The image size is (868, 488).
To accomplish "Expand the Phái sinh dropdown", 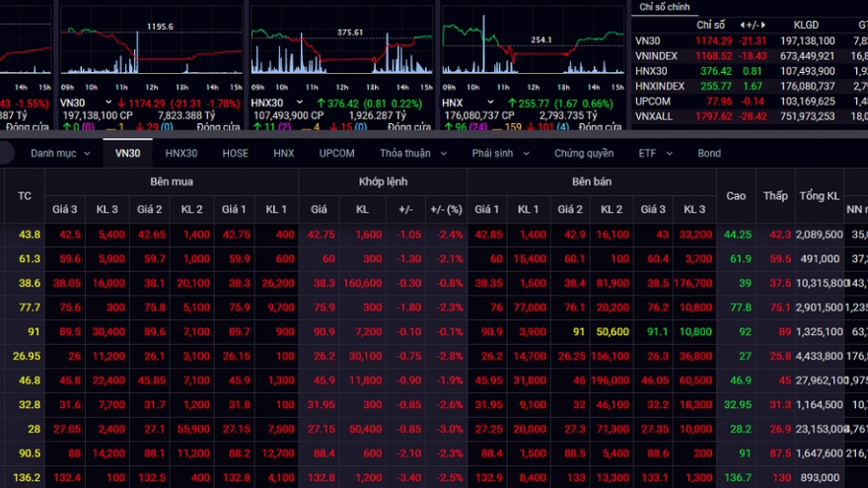I will pyautogui.click(x=499, y=154).
